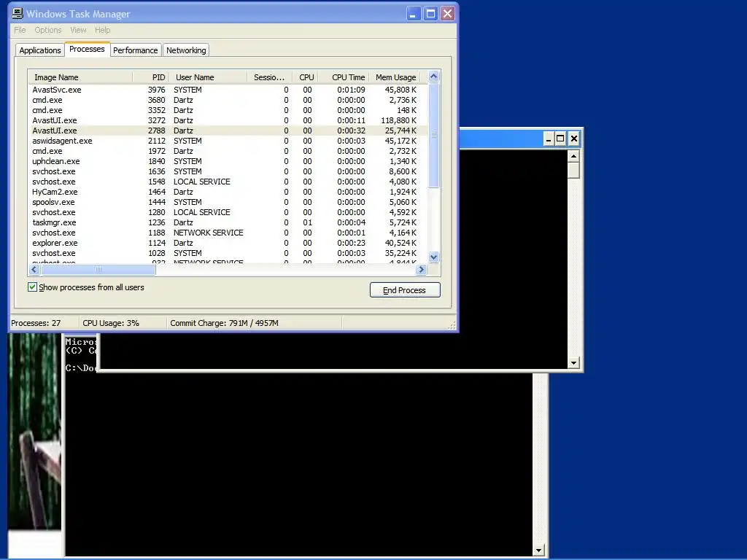Open the Networking tab

[186, 50]
